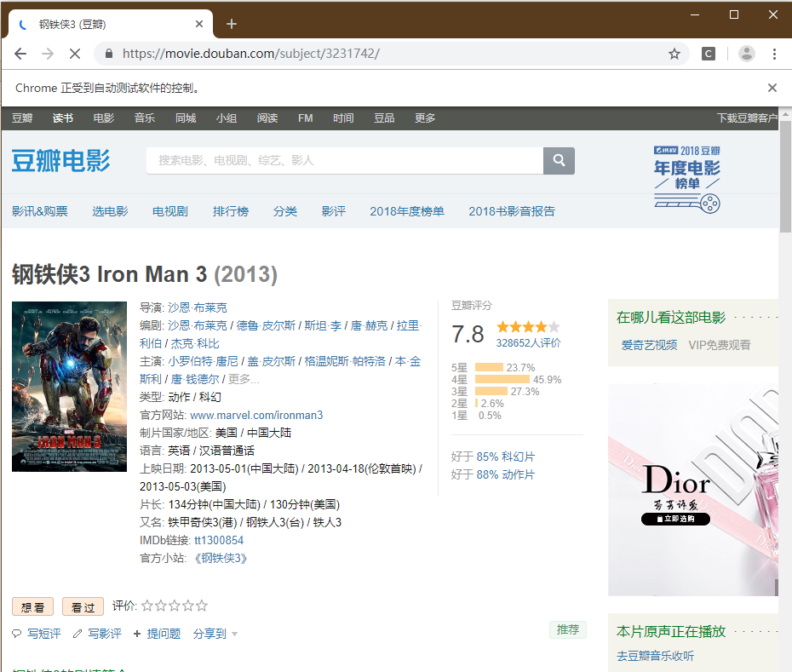Click the search box for movies

click(345, 161)
